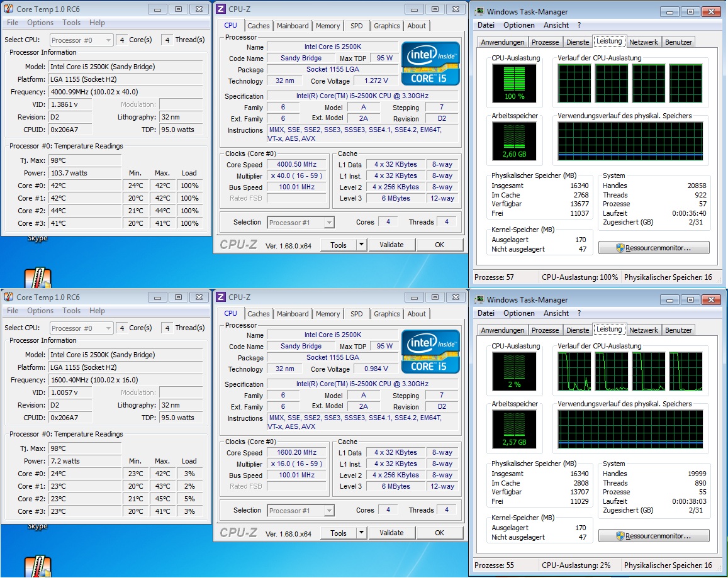This screenshot has height=578, width=728.
Task: Switch to the Netzwerk tab in the lower Task-Manager
Action: (x=644, y=330)
